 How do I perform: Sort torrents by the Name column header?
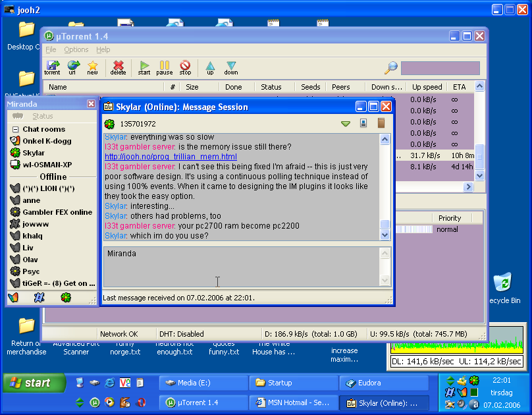104,87
